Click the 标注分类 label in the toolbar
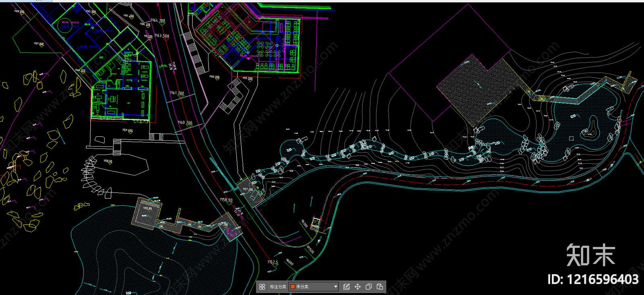This screenshot has height=295, width=644. coord(278,287)
